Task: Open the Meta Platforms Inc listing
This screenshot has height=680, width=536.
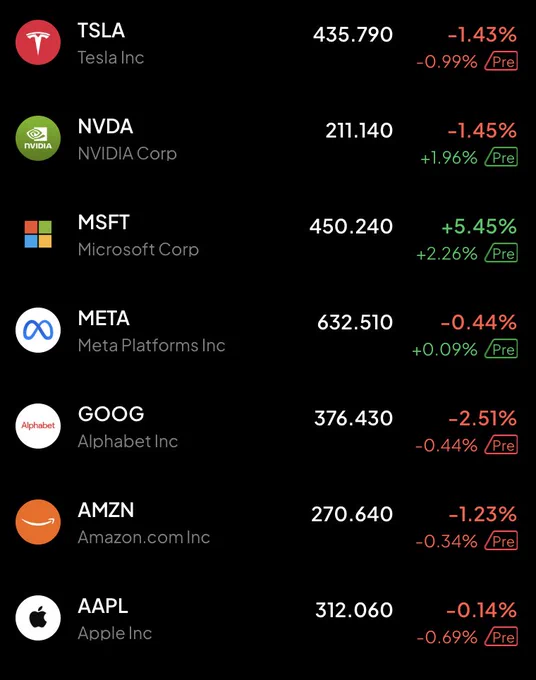Action: (x=152, y=346)
